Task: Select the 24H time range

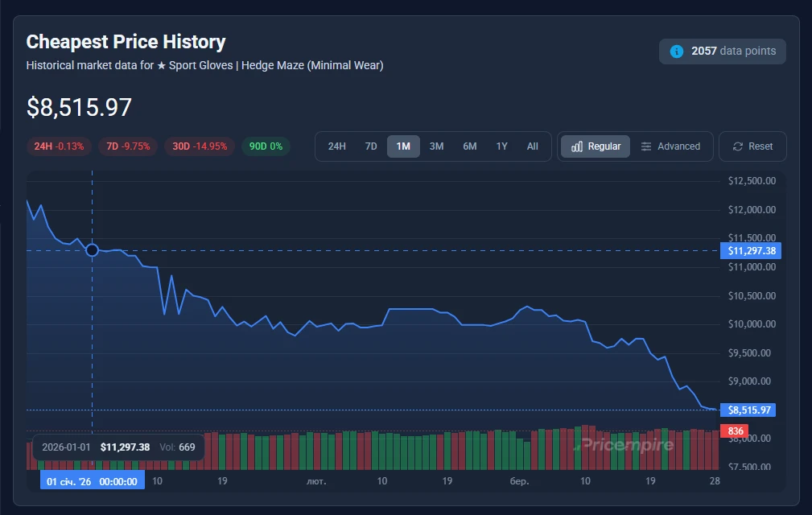Action: (336, 146)
